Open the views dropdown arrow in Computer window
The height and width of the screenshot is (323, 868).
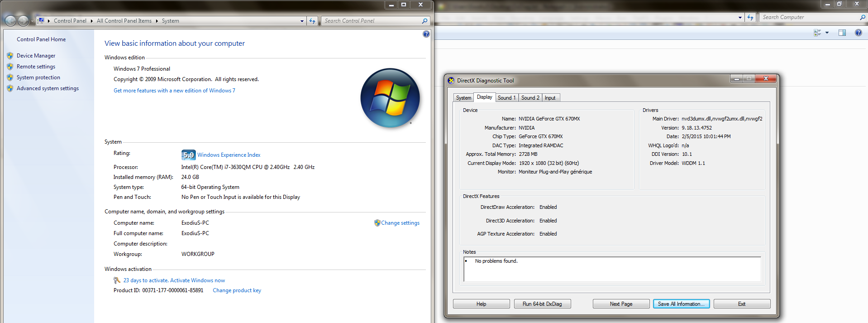[x=827, y=33]
